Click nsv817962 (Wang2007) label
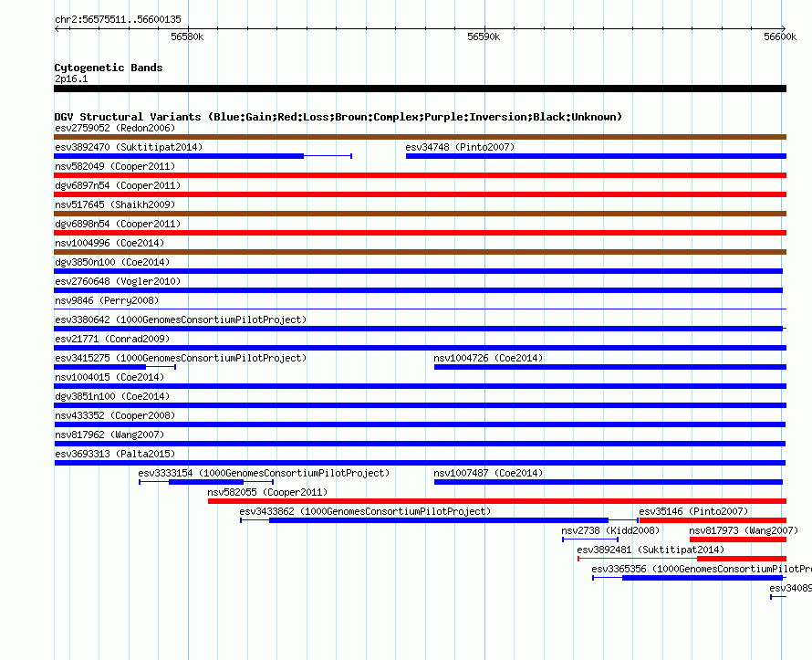The image size is (812, 660). point(109,435)
